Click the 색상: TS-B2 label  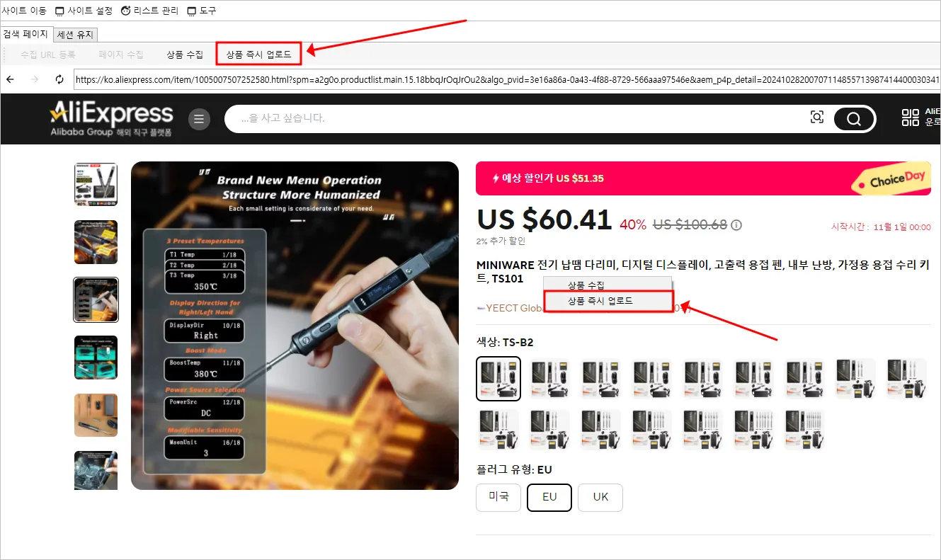(505, 343)
